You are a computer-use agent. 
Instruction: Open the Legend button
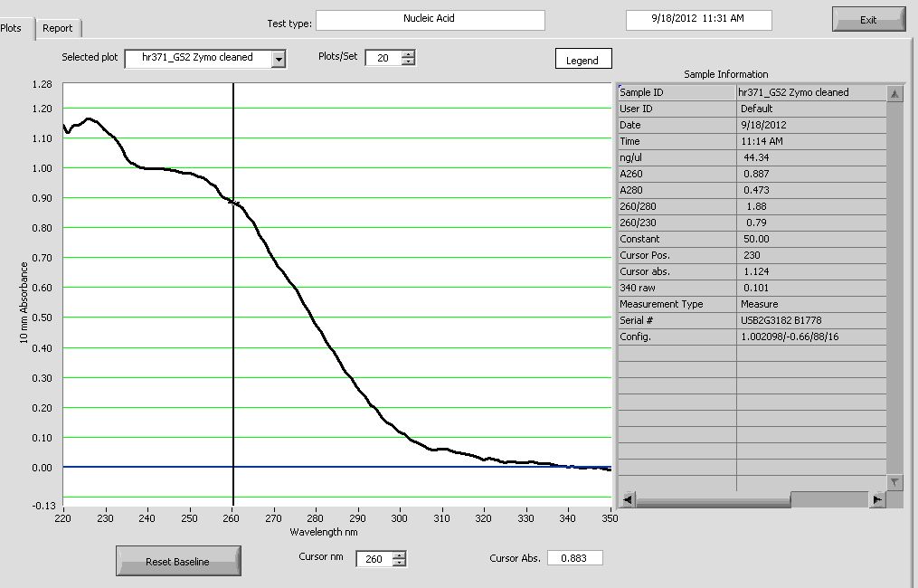(583, 59)
